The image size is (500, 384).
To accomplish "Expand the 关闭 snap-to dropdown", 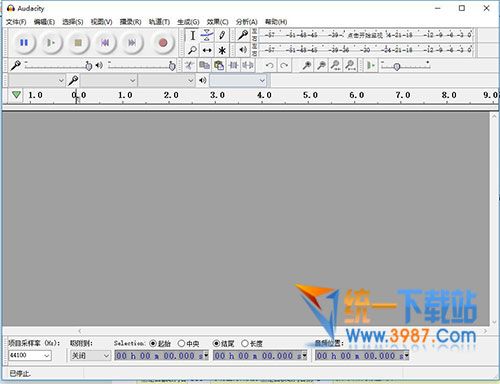I will click(90, 356).
